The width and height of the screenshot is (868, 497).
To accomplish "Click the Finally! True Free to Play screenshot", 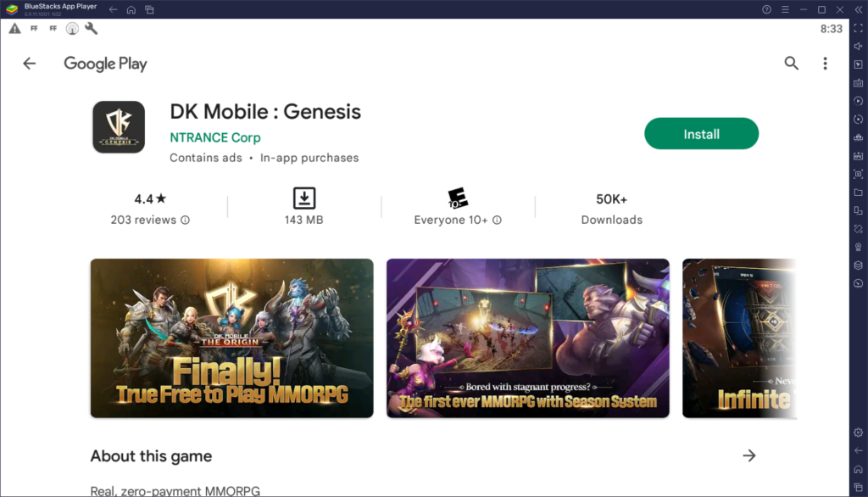I will tap(231, 338).
